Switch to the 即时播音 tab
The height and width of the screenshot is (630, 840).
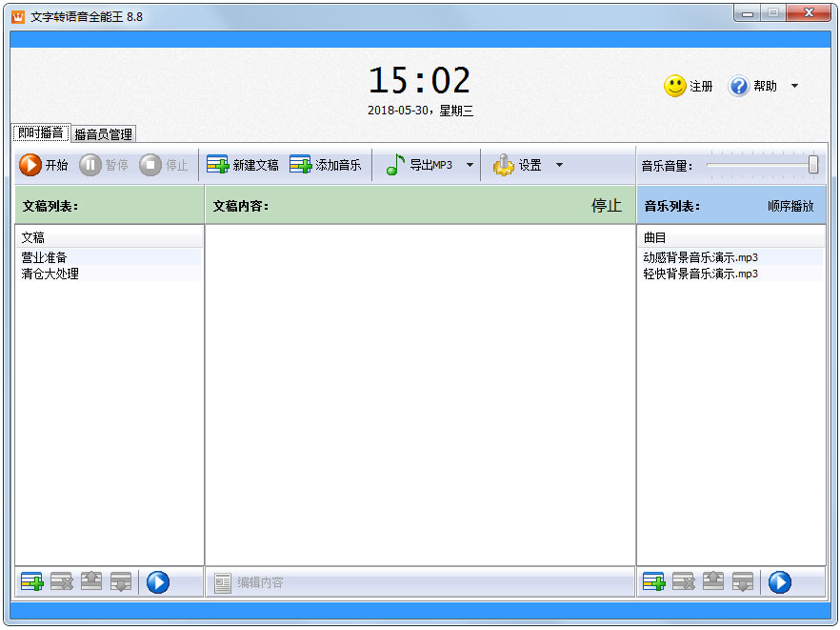41,132
